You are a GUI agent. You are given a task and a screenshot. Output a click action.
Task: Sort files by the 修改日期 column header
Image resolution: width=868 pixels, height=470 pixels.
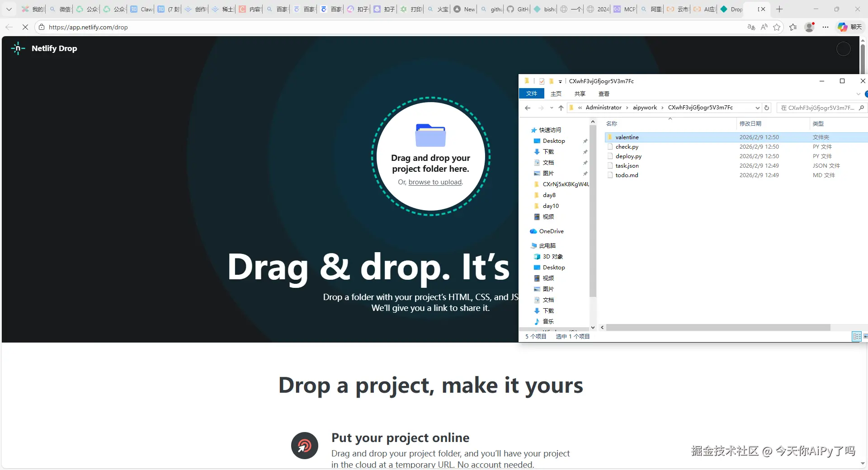[x=773, y=123]
